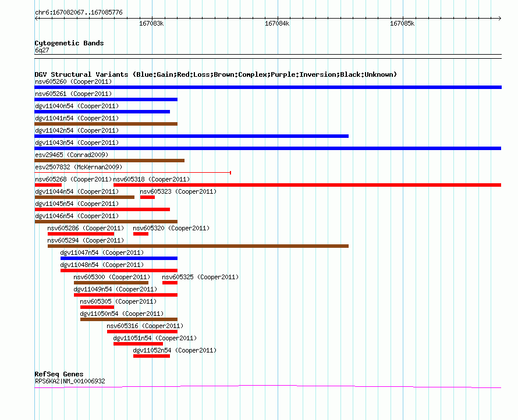Click the ruler's right arrow end

[x=500, y=18]
